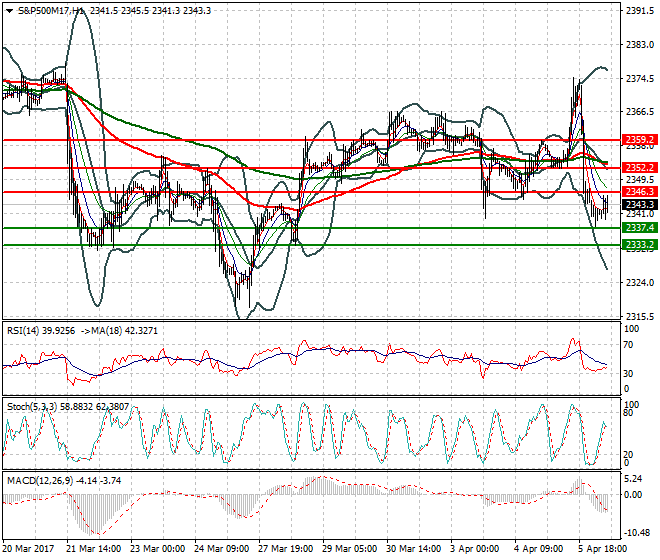Click the 5.24 value on MACD scale
Image resolution: width=660 pixels, height=560 pixels.
[x=634, y=479]
